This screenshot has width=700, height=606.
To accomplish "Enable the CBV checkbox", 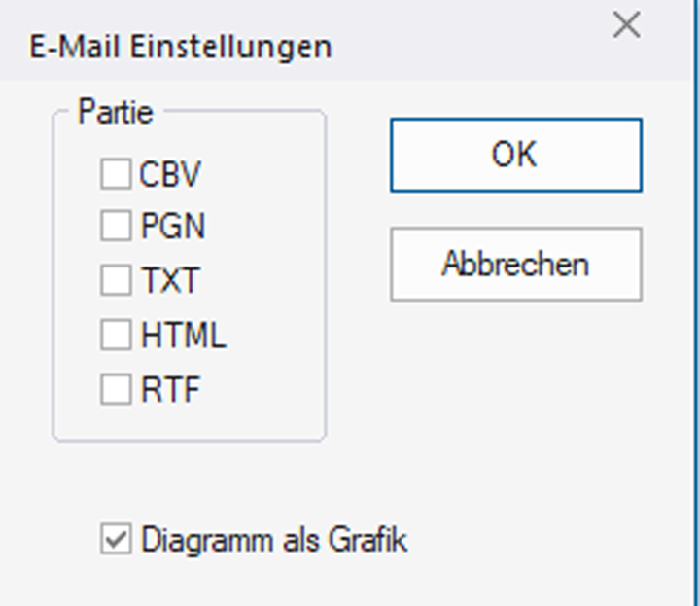I will pyautogui.click(x=116, y=175).
